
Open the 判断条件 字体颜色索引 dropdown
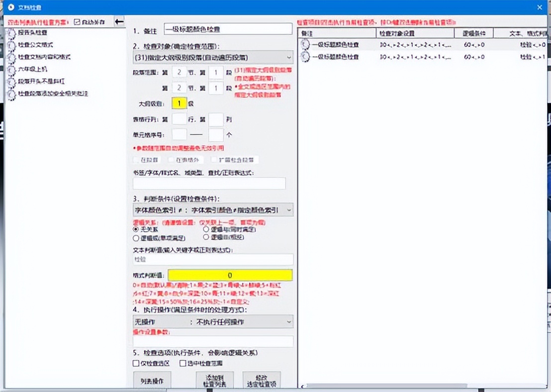213,210
